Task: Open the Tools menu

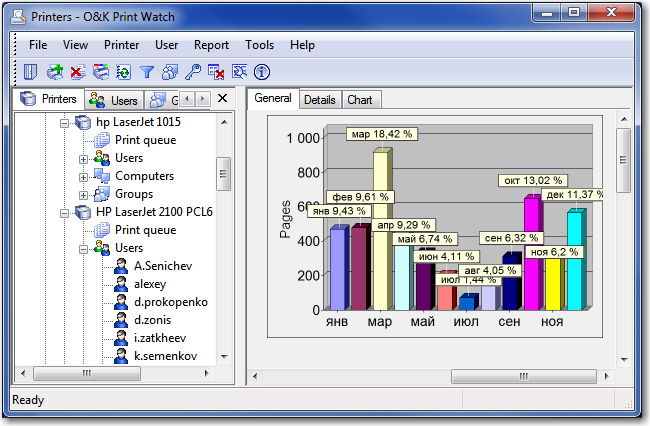Action: [260, 45]
